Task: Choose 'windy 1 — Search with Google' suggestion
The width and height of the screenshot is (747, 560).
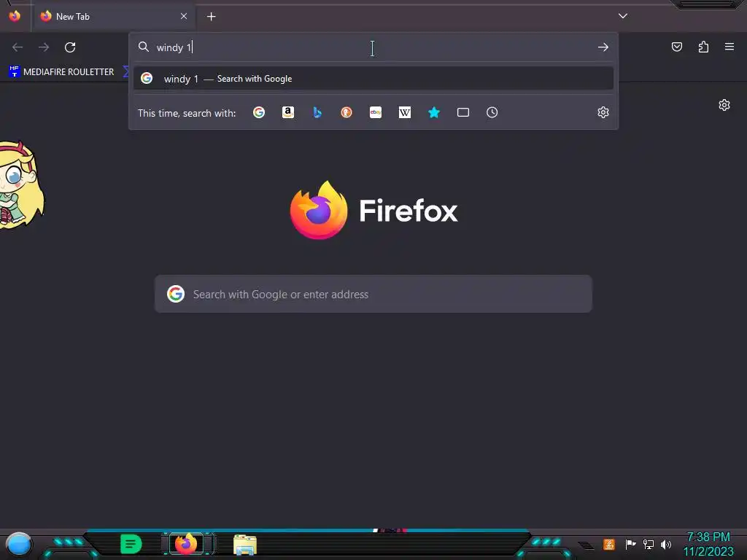Action: click(373, 79)
